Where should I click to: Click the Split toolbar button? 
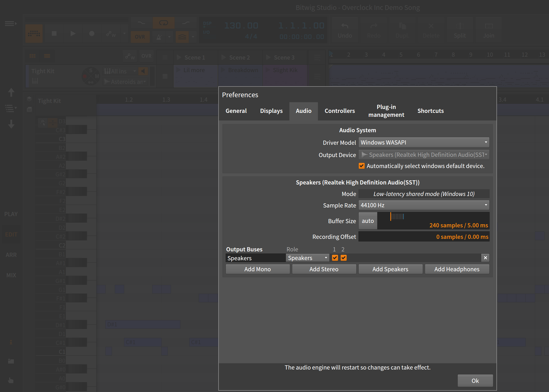coord(460,30)
